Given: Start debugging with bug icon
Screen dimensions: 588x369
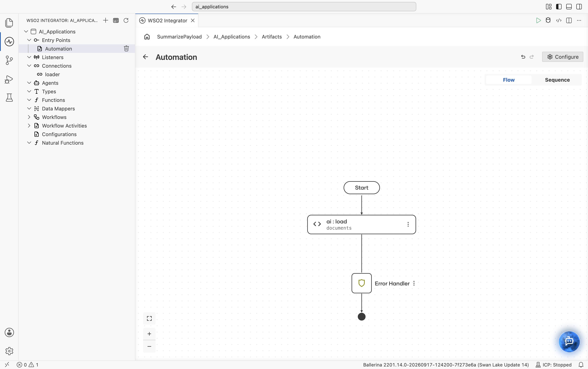Looking at the screenshot, I should pyautogui.click(x=548, y=20).
